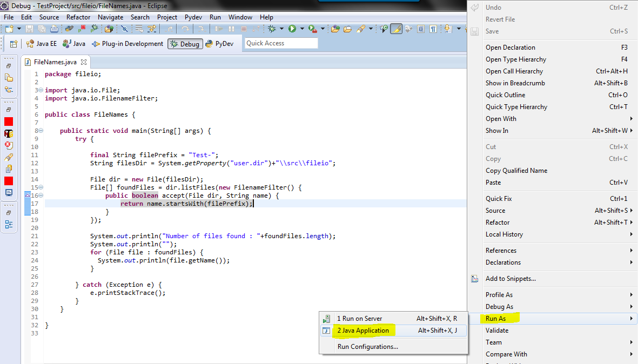Click inside the Quick Access field
Image resolution: width=638 pixels, height=364 pixels.
pyautogui.click(x=281, y=43)
